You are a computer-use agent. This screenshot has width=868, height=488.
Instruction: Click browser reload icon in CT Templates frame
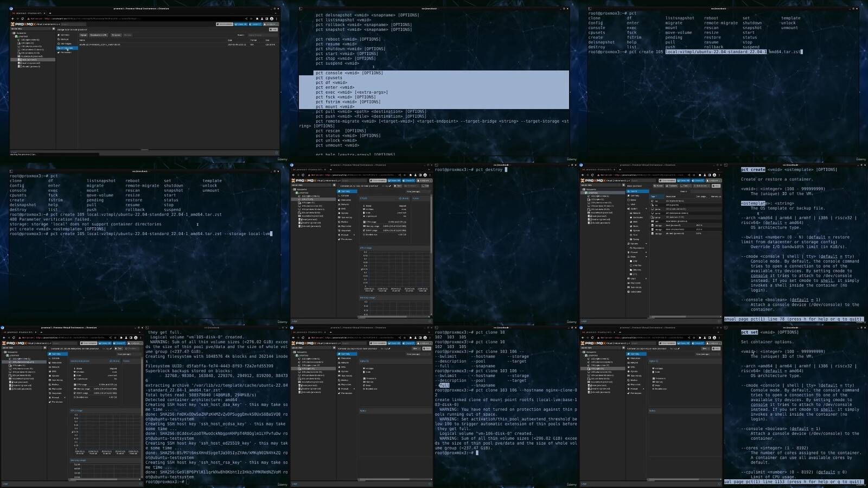click(x=22, y=18)
